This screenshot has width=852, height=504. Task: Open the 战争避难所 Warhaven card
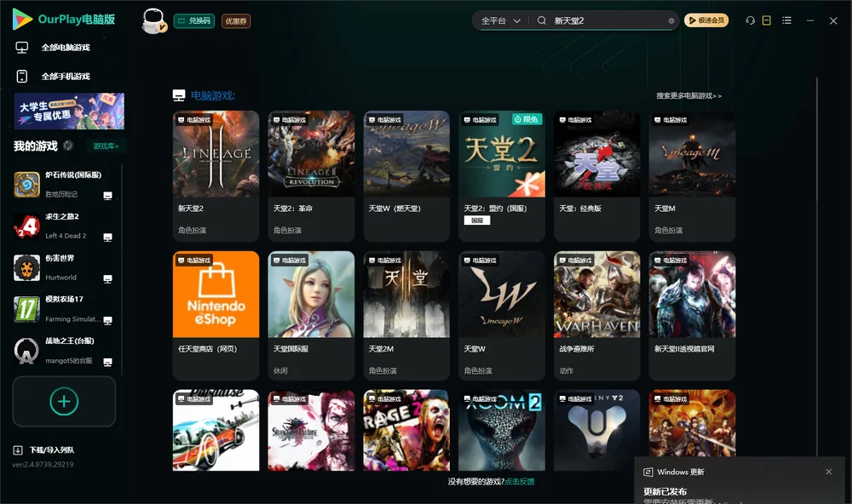(x=597, y=316)
